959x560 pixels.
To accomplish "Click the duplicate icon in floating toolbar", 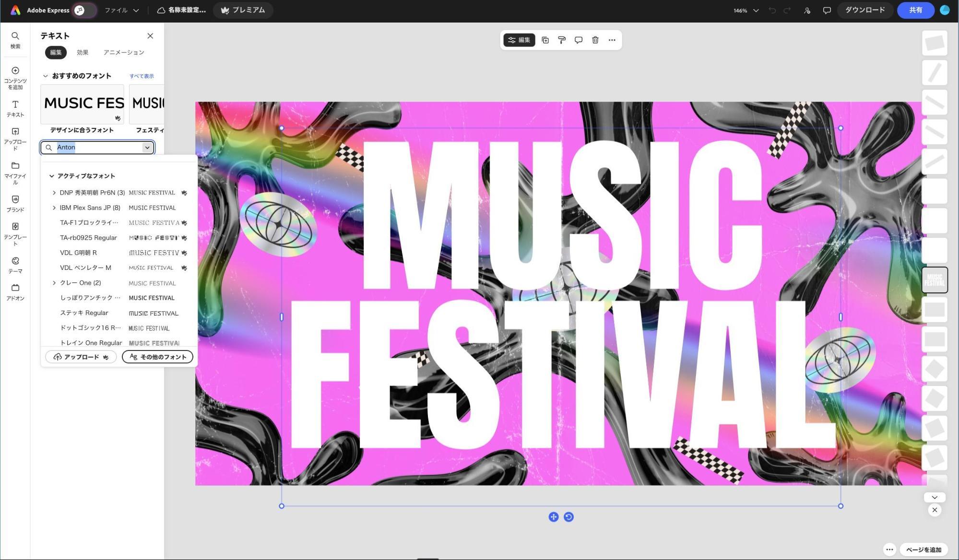I will tap(545, 40).
